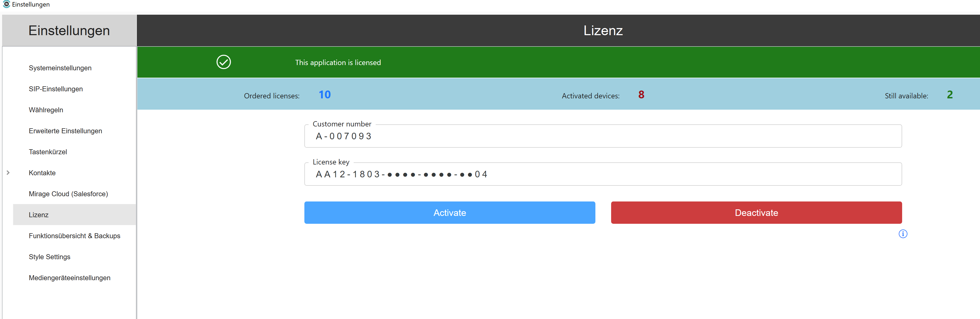This screenshot has width=980, height=319.
Task: Click the 'Still available:' label
Action: click(x=906, y=96)
